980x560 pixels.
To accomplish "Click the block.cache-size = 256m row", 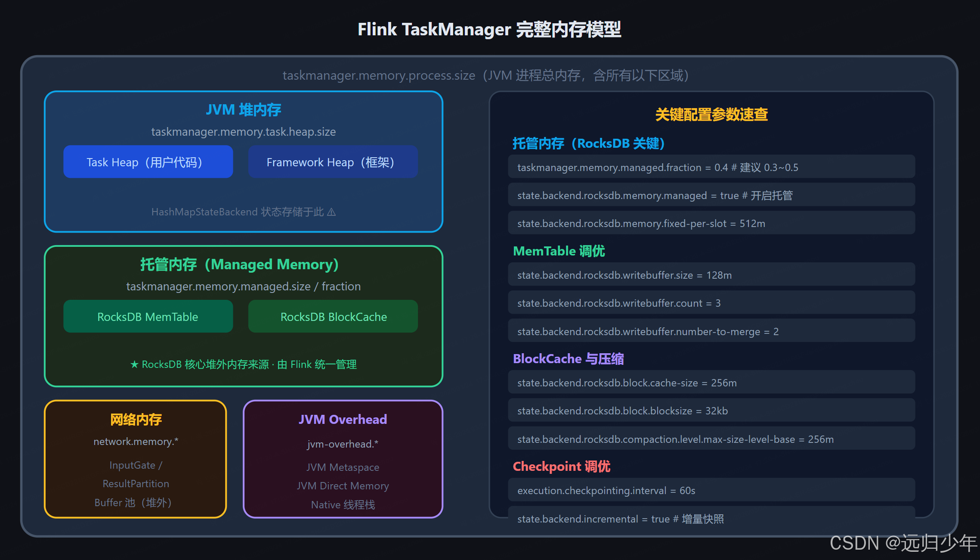I will coord(711,383).
